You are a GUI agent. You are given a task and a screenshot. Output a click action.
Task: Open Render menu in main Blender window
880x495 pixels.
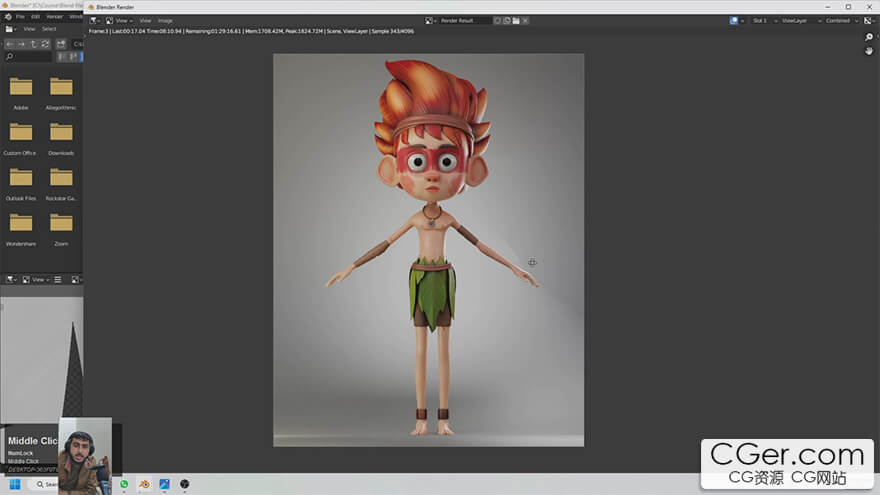coord(54,17)
